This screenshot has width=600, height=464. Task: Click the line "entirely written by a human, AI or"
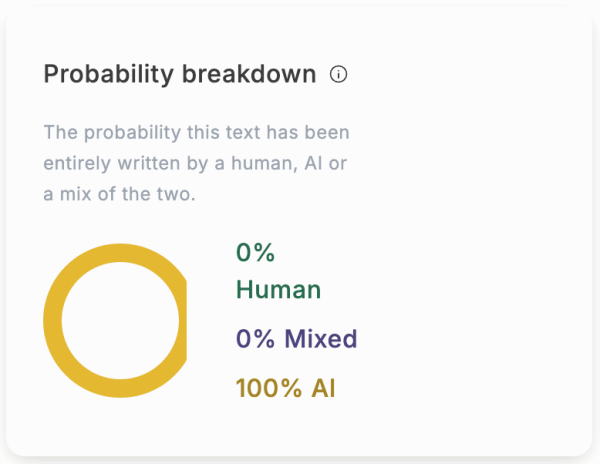point(196,163)
